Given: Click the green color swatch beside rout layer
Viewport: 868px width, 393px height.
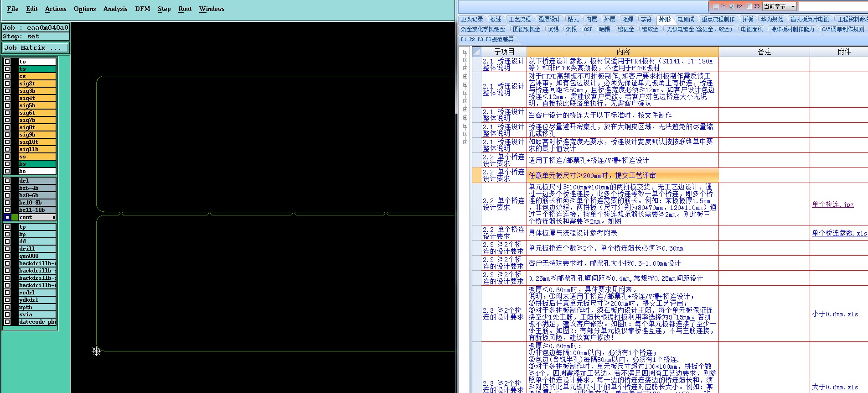Looking at the screenshot, I should click(15, 217).
